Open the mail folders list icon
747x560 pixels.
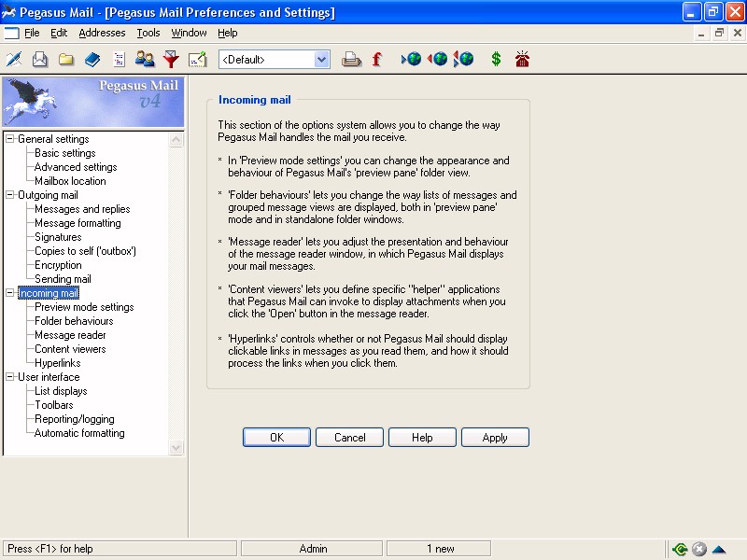click(66, 60)
